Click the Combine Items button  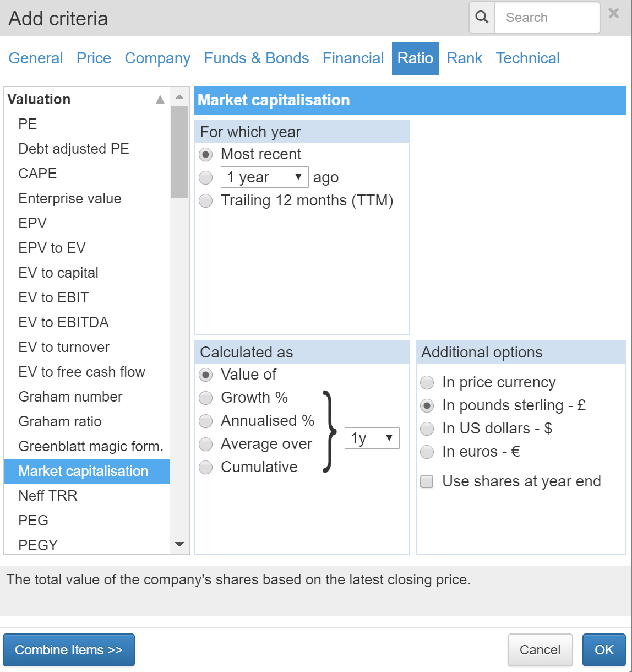(69, 650)
